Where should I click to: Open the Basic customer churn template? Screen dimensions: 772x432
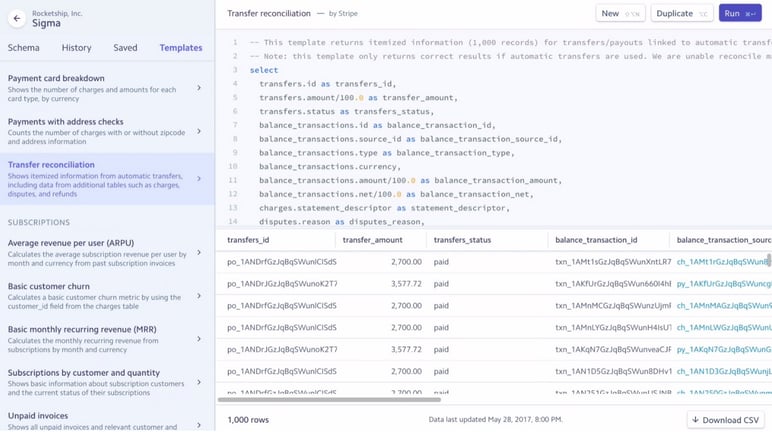pos(107,296)
